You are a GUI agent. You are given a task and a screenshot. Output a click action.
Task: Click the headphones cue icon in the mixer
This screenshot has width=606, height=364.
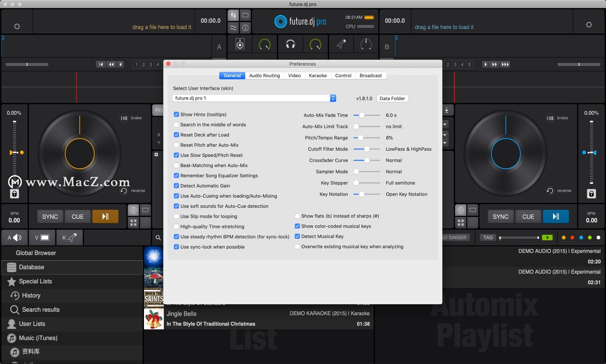coord(290,44)
